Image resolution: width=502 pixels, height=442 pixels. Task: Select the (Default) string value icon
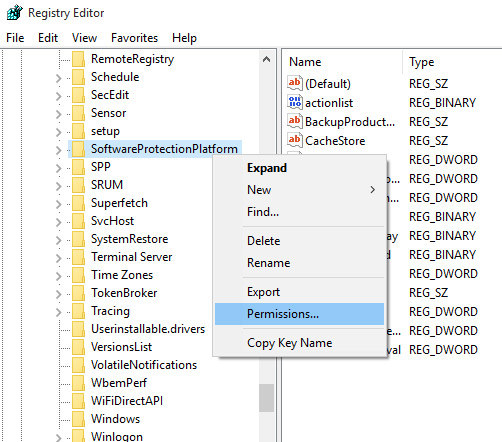[295, 83]
